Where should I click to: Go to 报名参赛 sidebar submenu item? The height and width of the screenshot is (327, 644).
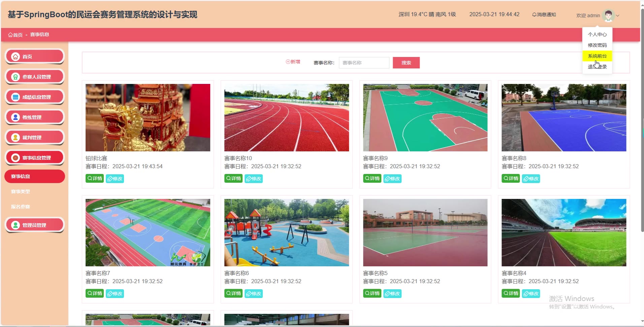click(35, 207)
